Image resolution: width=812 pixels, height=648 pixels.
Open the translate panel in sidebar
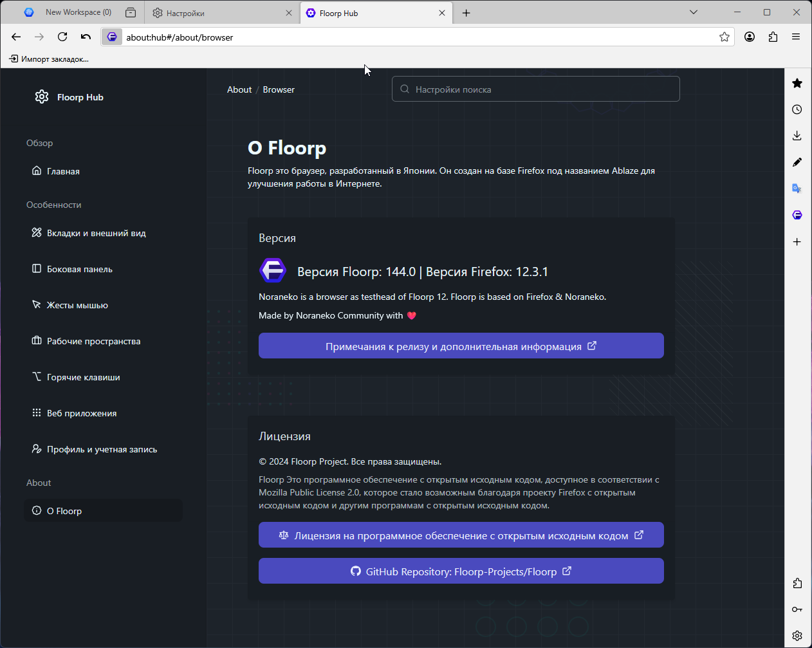(797, 189)
